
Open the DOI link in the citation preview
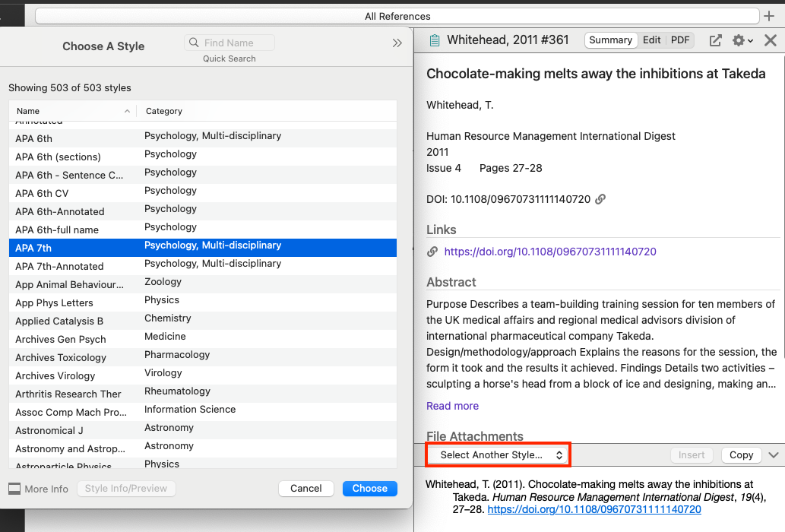pos(594,509)
